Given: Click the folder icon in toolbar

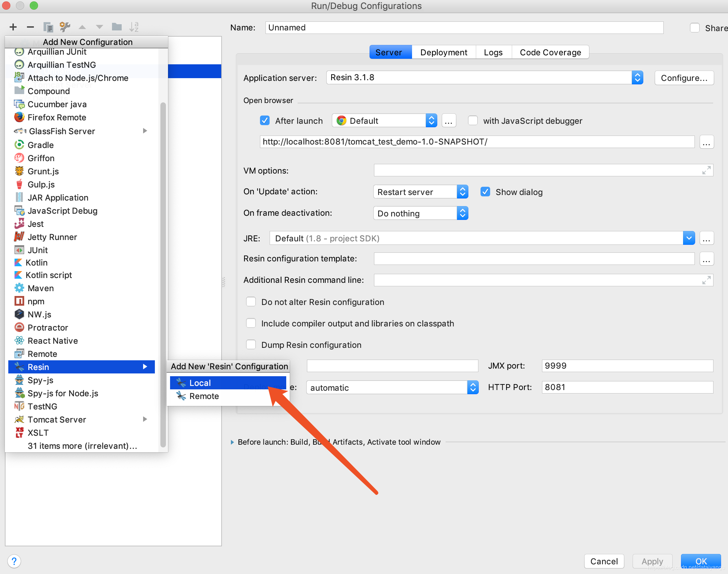Looking at the screenshot, I should coord(117,27).
